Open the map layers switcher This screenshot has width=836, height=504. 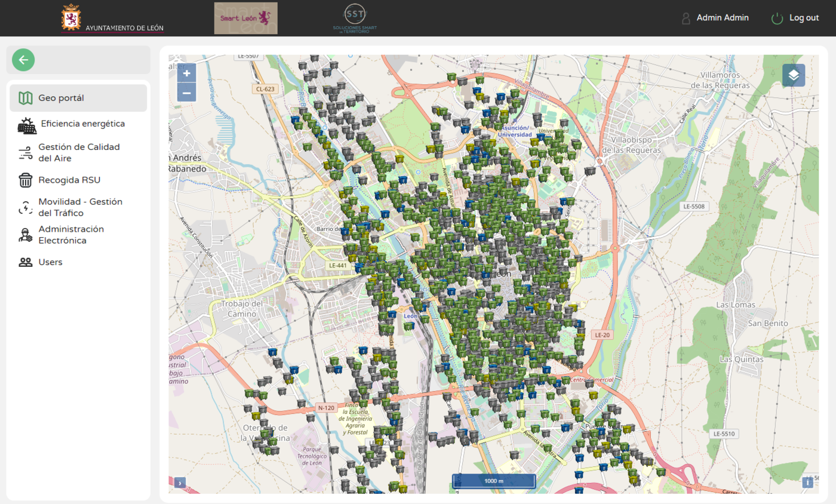coord(794,75)
